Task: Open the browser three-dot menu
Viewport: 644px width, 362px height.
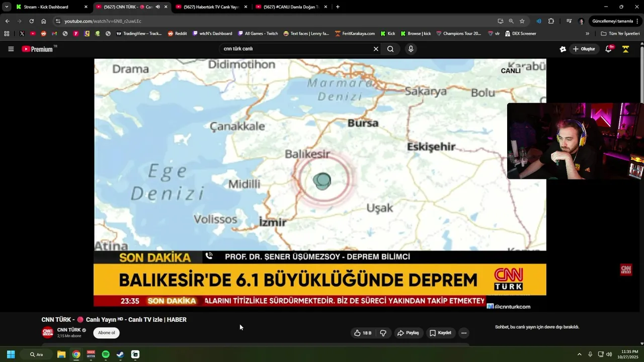Action: pyautogui.click(x=638, y=21)
